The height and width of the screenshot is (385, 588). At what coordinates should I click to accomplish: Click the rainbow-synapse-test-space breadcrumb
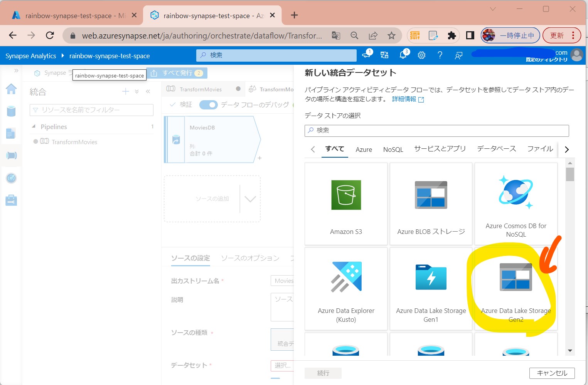click(110, 55)
